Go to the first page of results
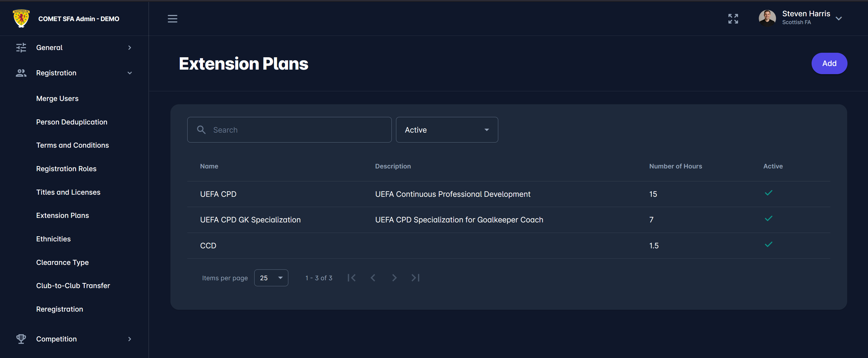This screenshot has width=868, height=358. coord(351,278)
